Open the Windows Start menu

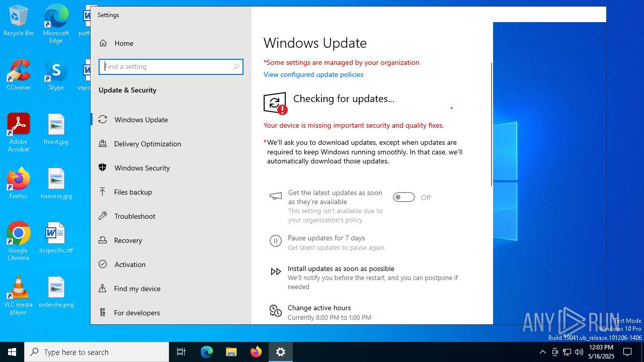tap(12, 352)
